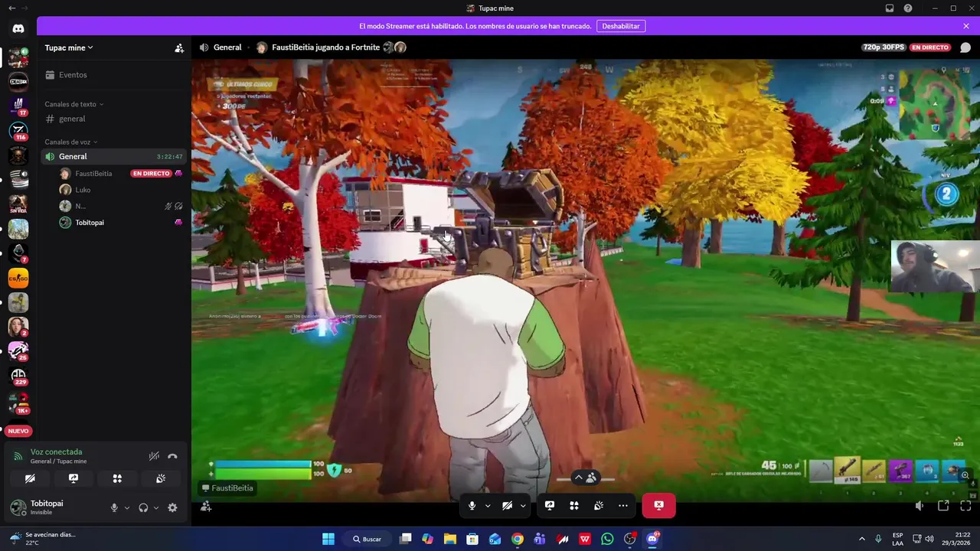Stop watching stream red button
The height and width of the screenshot is (551, 980).
pyautogui.click(x=658, y=505)
